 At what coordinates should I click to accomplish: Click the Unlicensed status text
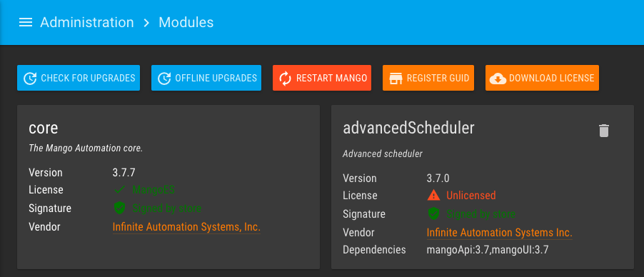(471, 195)
